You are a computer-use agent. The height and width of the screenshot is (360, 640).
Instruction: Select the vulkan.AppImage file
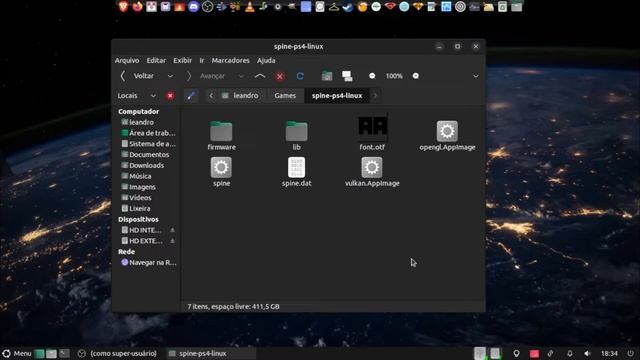[x=372, y=172]
